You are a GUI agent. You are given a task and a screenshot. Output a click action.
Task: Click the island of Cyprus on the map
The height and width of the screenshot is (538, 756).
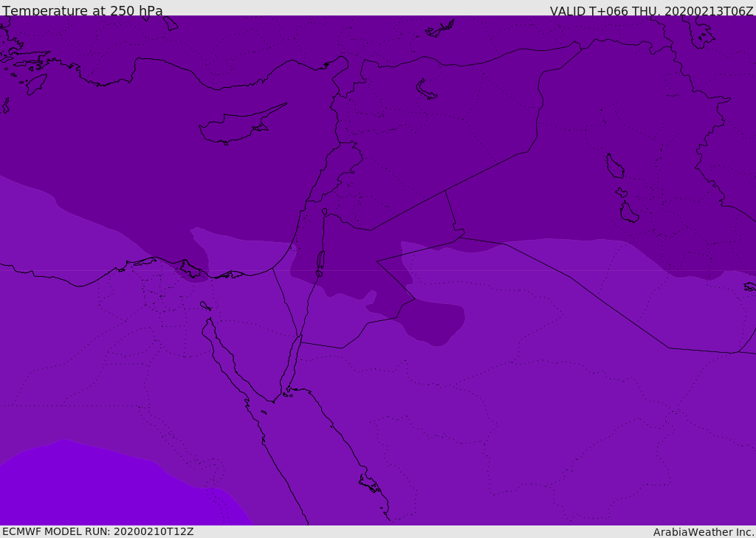point(238,126)
